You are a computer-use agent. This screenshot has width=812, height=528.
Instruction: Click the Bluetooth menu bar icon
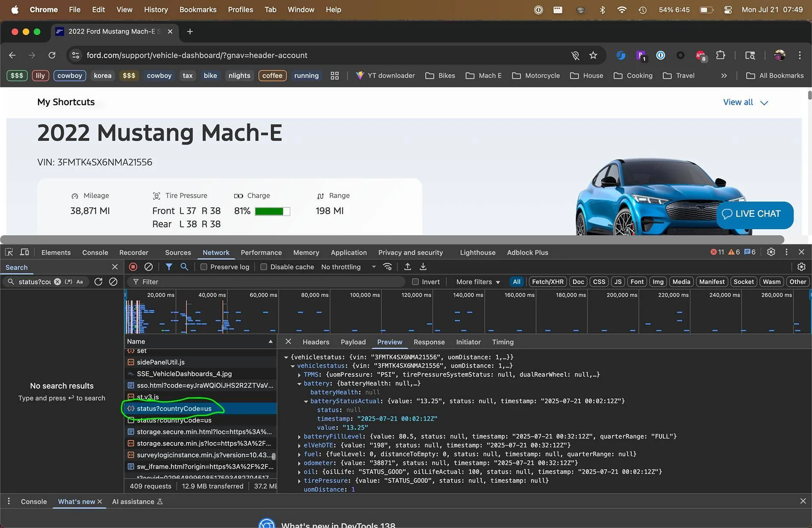pyautogui.click(x=602, y=9)
